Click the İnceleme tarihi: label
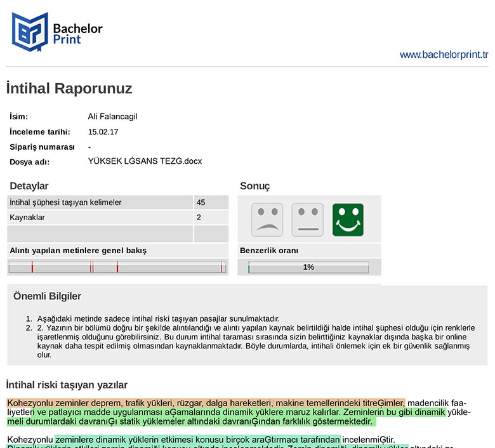 pos(40,132)
